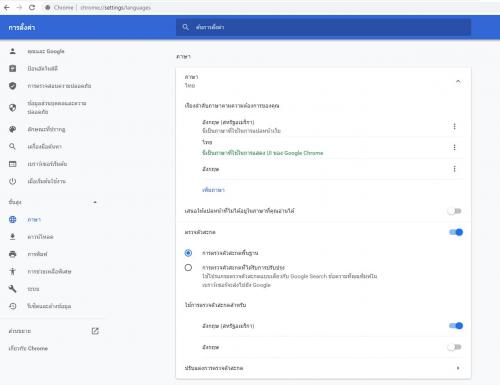Screen dimensions: 500x385
Task: Open three-dot menu for the Thai language row
Action: (454, 147)
